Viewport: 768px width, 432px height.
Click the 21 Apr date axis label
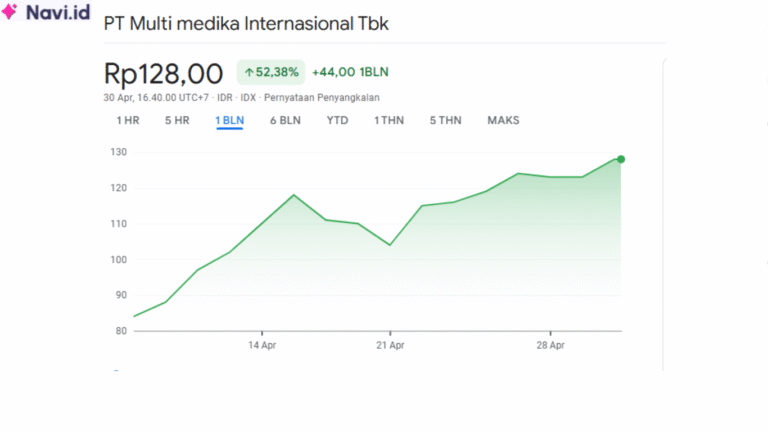(x=390, y=345)
